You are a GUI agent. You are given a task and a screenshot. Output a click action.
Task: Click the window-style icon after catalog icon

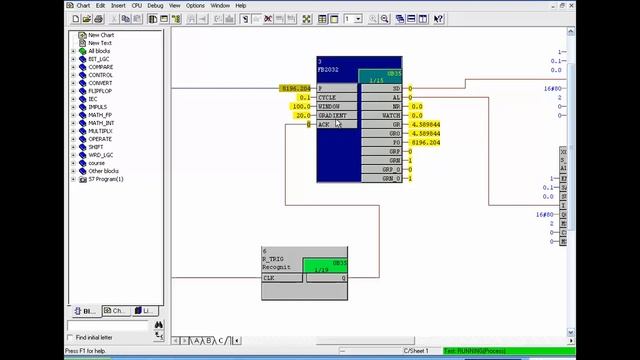[x=164, y=19]
